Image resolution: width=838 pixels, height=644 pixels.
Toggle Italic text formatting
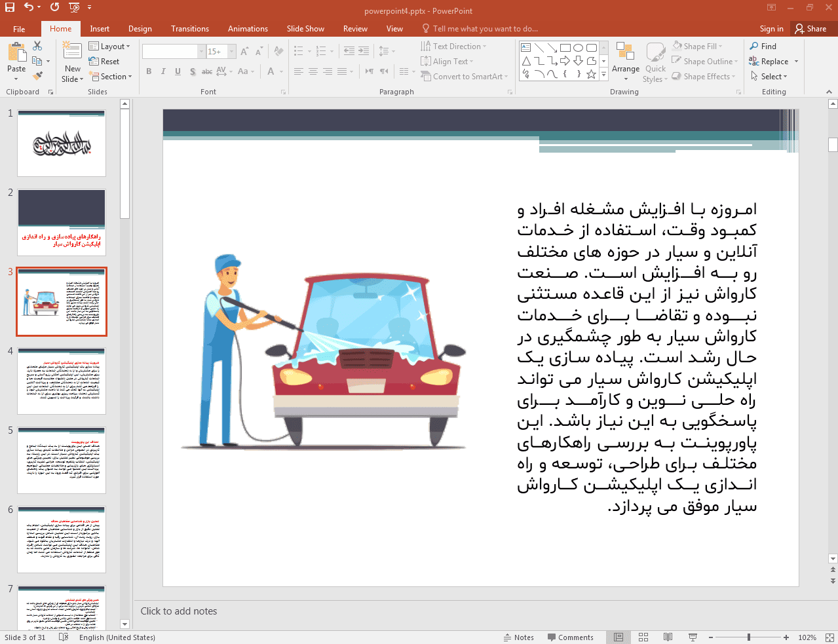[163, 71]
